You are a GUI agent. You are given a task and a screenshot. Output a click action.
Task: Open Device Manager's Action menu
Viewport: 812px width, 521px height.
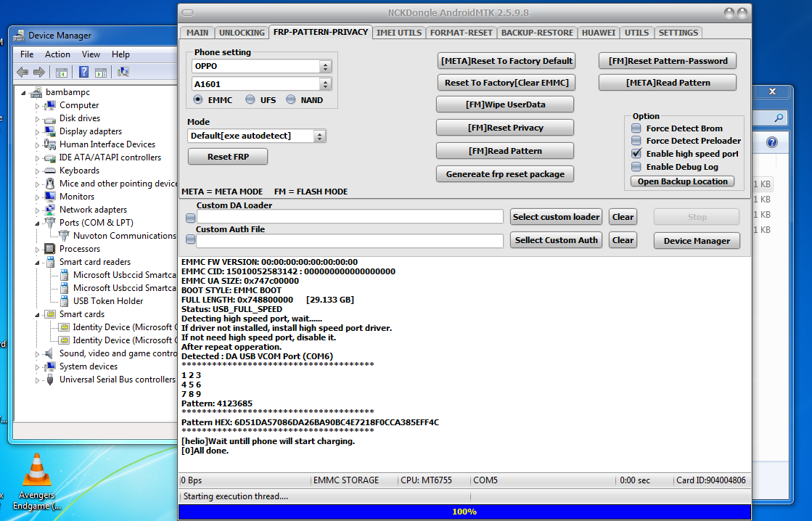pos(57,54)
